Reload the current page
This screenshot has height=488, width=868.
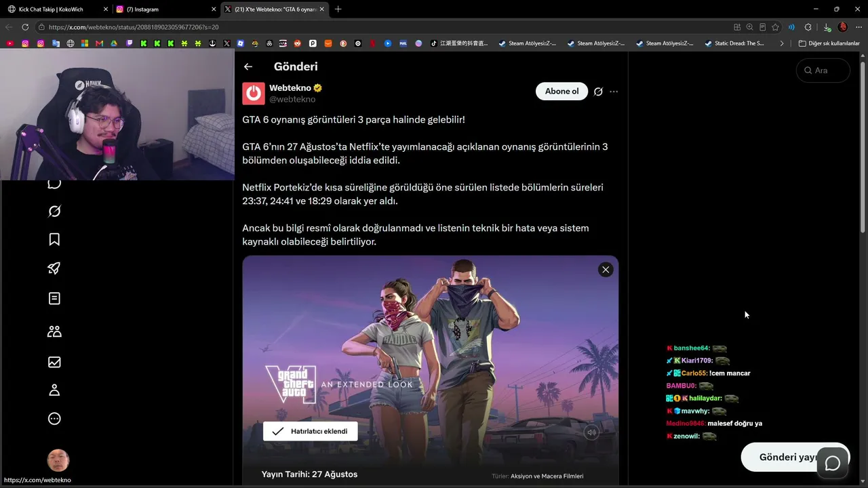[25, 27]
